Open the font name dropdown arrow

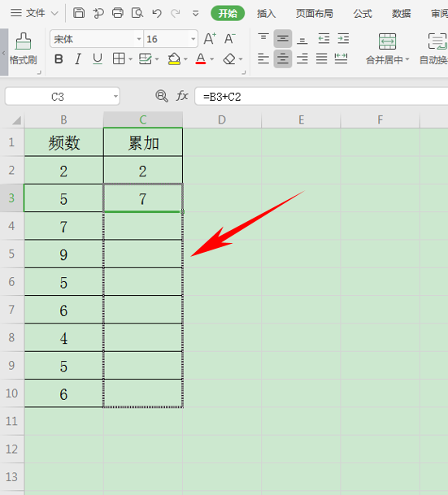139,39
